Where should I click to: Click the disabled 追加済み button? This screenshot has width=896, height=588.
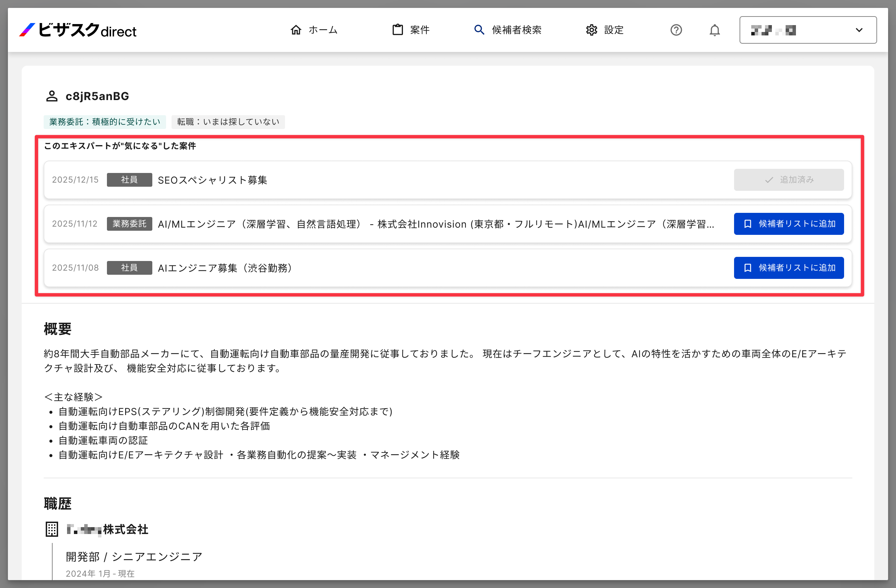789,179
